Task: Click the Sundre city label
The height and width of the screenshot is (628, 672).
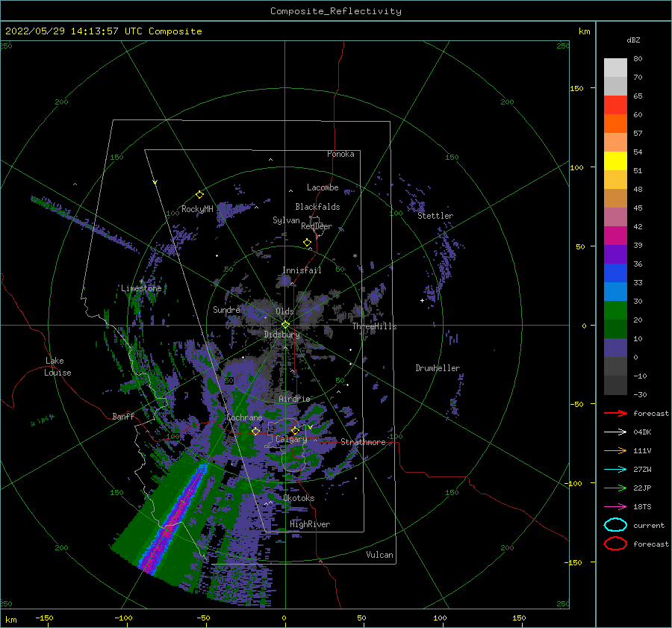Action: 226,309
